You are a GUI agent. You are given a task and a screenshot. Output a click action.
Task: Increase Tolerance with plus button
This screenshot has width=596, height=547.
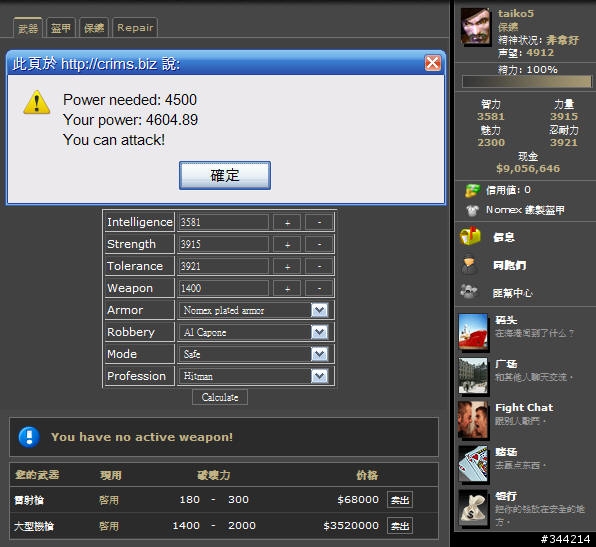tap(287, 266)
